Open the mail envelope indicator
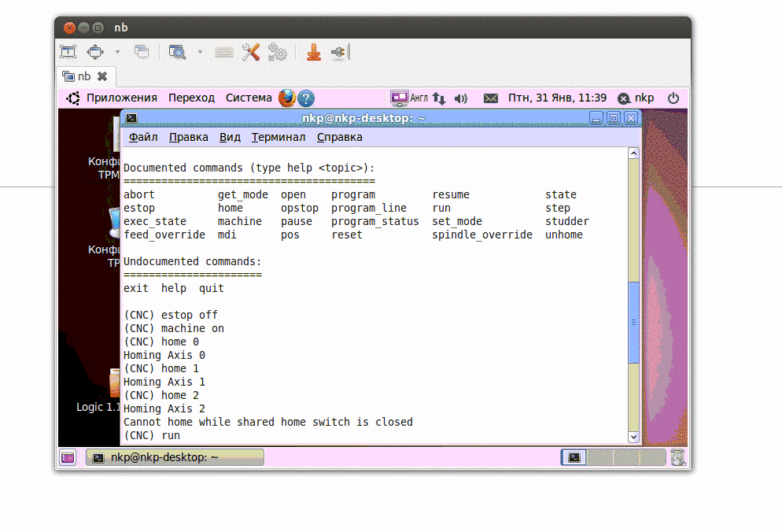This screenshot has height=532, width=782. 491,98
